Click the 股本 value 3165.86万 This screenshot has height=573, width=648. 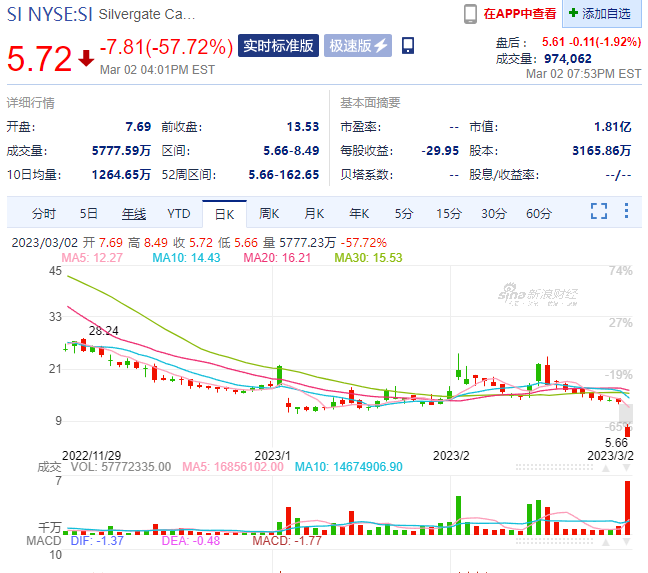[602, 150]
